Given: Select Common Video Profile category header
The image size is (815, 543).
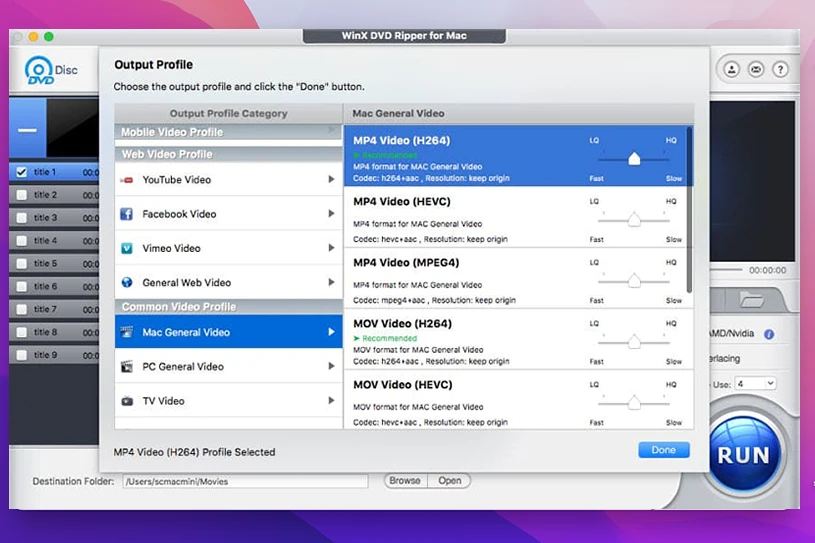Looking at the screenshot, I should pos(228,307).
